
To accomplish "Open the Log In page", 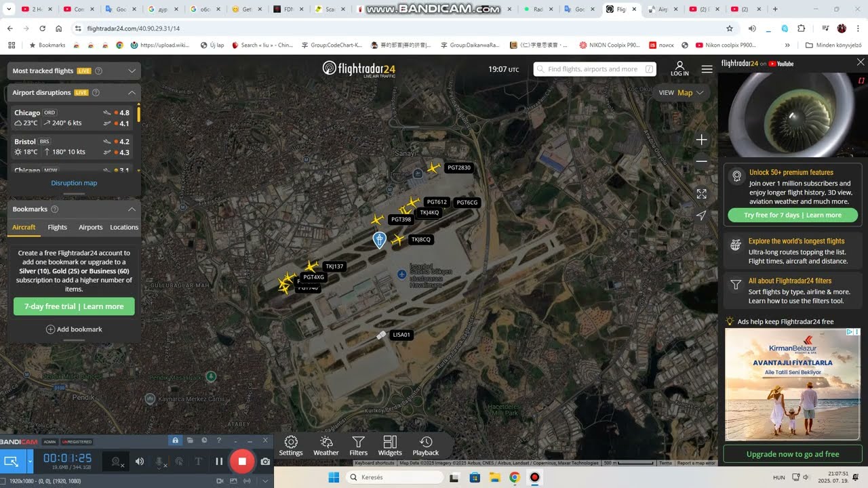I will pos(679,68).
